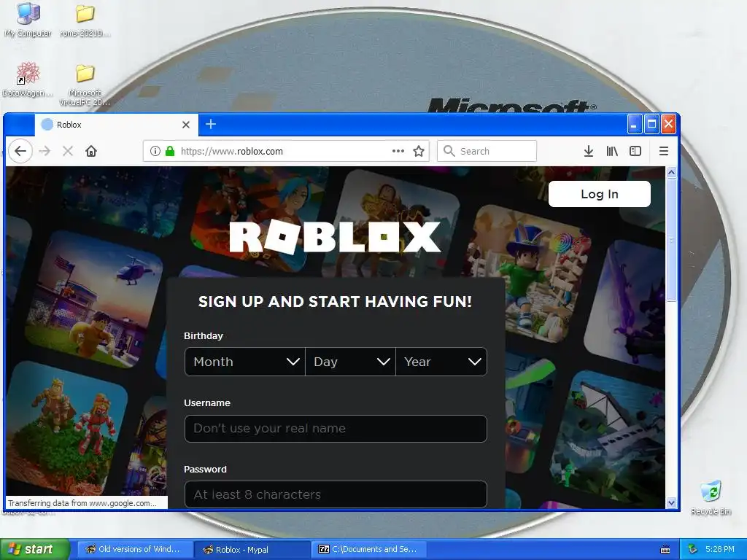Open the Month birthday dropdown
This screenshot has height=560, width=747.
tap(245, 362)
